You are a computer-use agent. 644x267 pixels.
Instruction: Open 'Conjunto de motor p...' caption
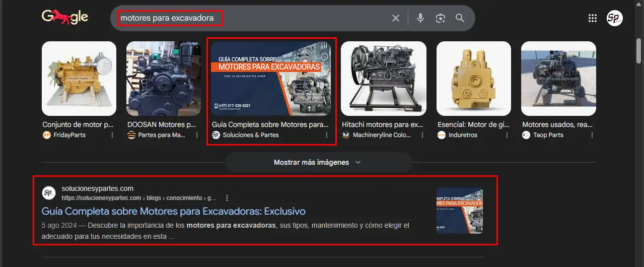pyautogui.click(x=78, y=124)
